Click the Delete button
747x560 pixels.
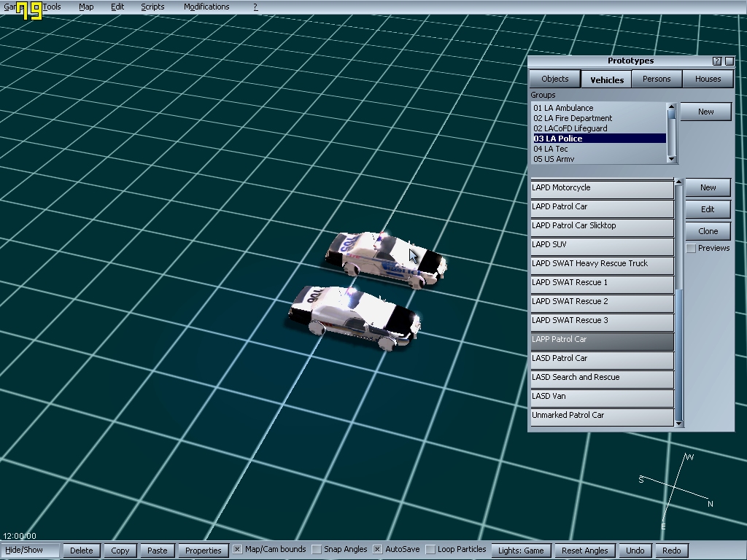click(x=82, y=551)
